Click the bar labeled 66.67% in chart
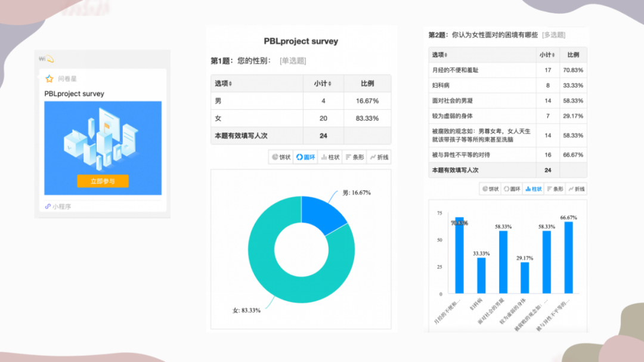The height and width of the screenshot is (362, 644). coord(568,258)
